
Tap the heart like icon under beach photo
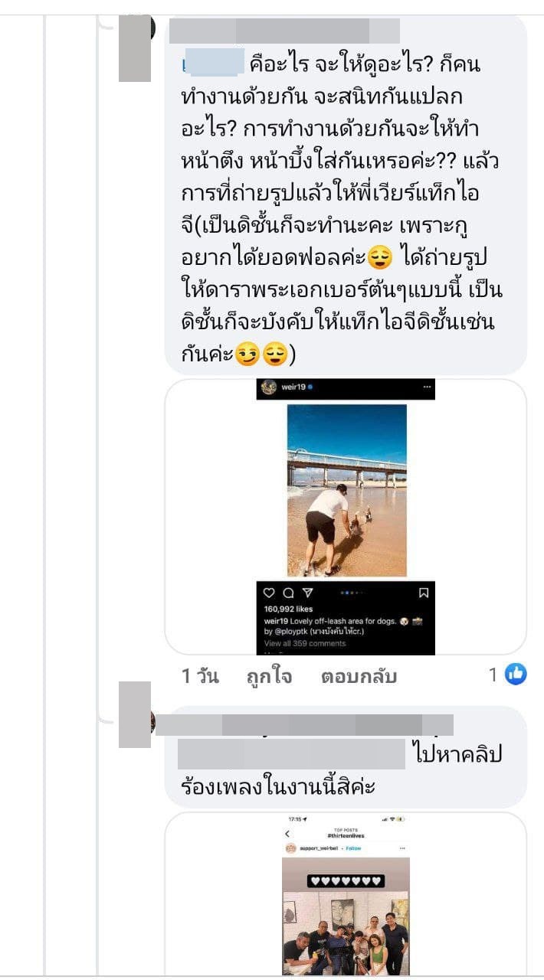click(x=269, y=593)
